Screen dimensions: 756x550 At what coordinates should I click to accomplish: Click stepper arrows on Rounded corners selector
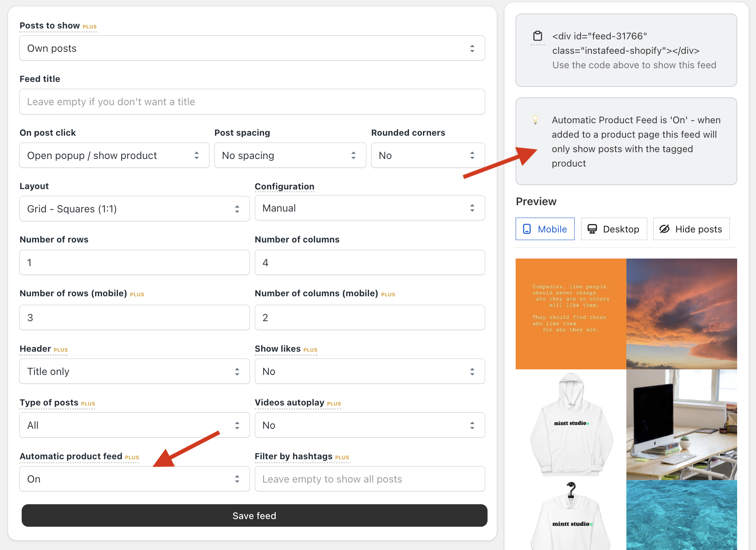pos(473,155)
